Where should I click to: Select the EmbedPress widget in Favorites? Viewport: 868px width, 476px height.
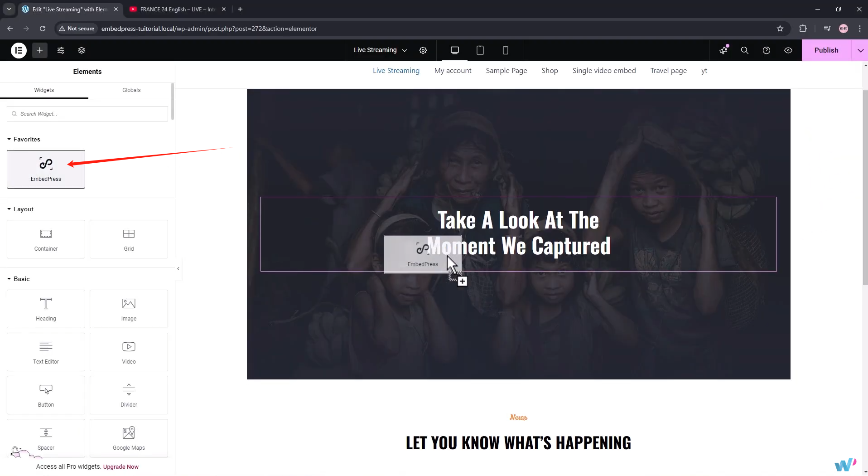pyautogui.click(x=46, y=169)
